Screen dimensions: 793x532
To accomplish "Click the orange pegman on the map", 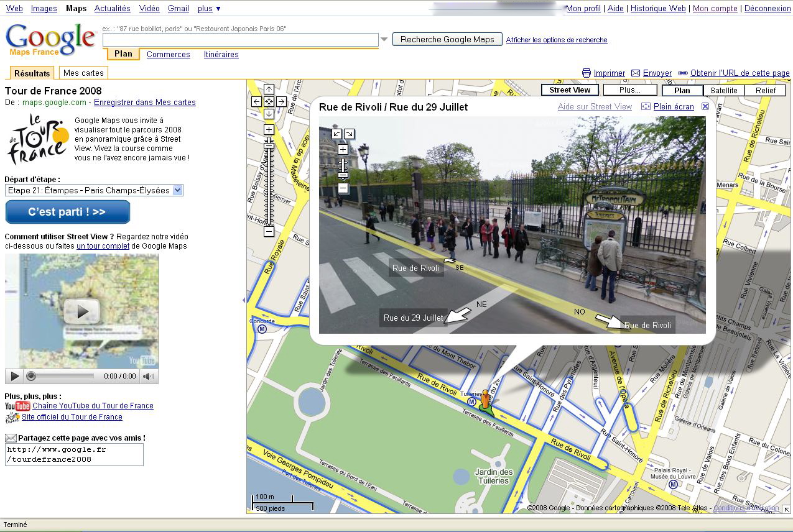I will pyautogui.click(x=486, y=400).
